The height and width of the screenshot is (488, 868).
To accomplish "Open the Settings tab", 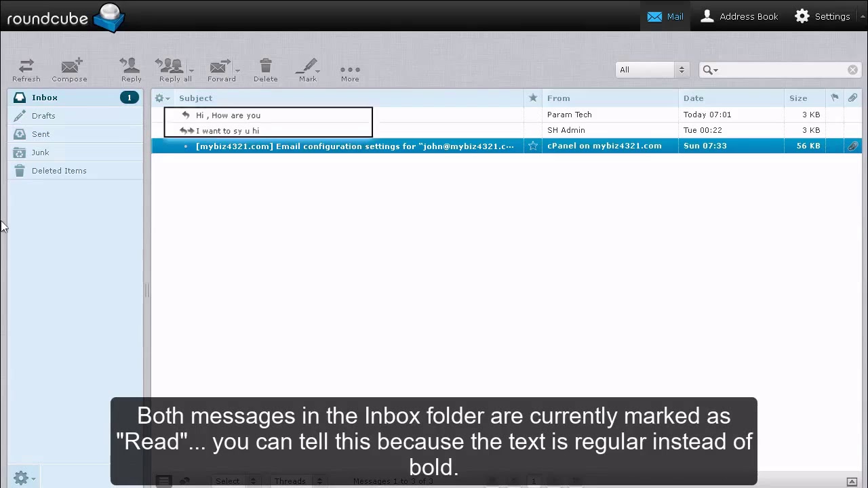I will (823, 16).
